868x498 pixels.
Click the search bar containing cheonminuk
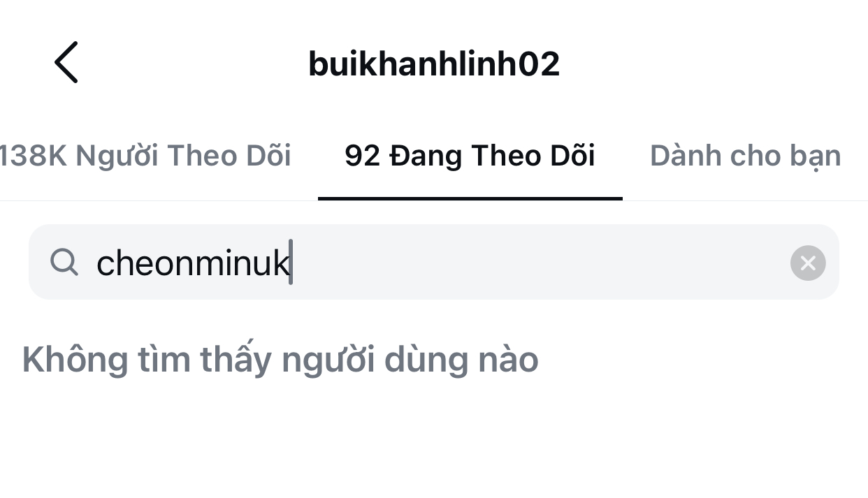(x=433, y=262)
